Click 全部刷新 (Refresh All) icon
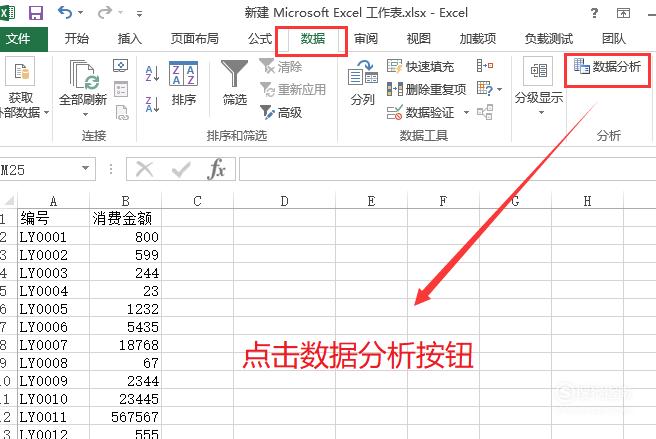The width and height of the screenshot is (656, 439). [83, 76]
